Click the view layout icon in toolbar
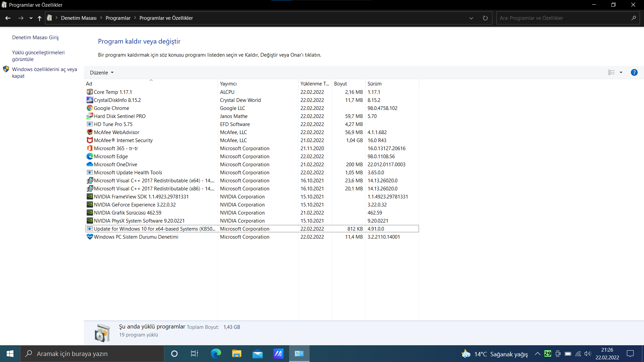Image resolution: width=644 pixels, height=362 pixels. tap(611, 72)
